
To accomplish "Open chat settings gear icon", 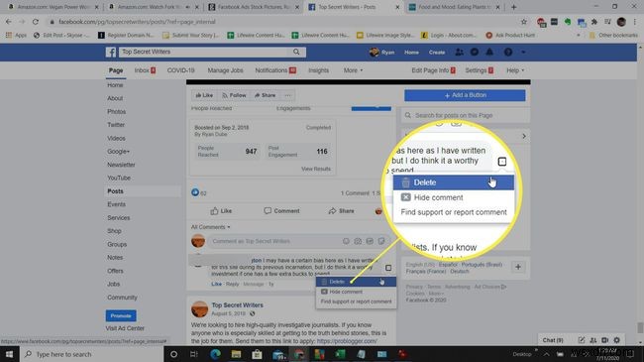I will pyautogui.click(x=617, y=340).
